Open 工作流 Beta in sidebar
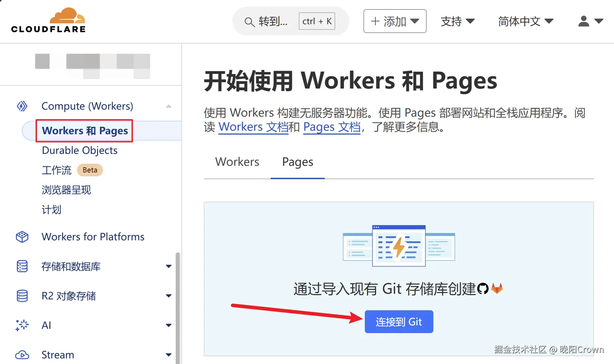The width and height of the screenshot is (614, 364). pos(72,170)
